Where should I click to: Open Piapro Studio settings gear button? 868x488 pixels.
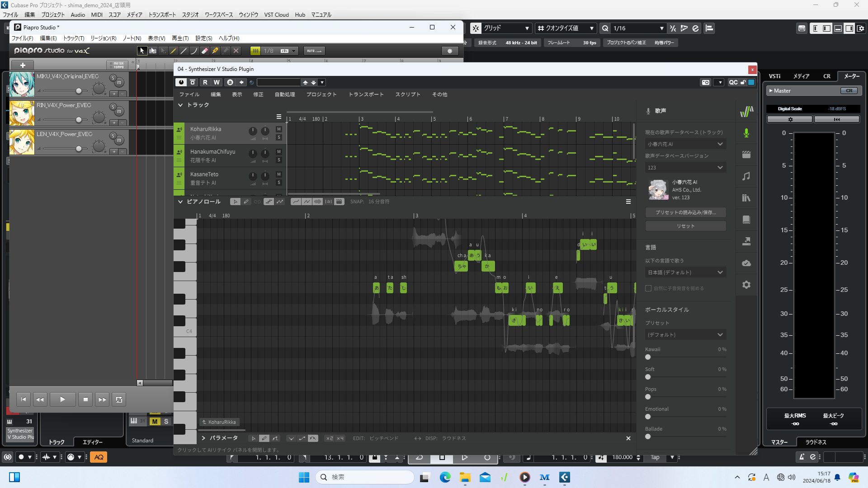point(449,51)
